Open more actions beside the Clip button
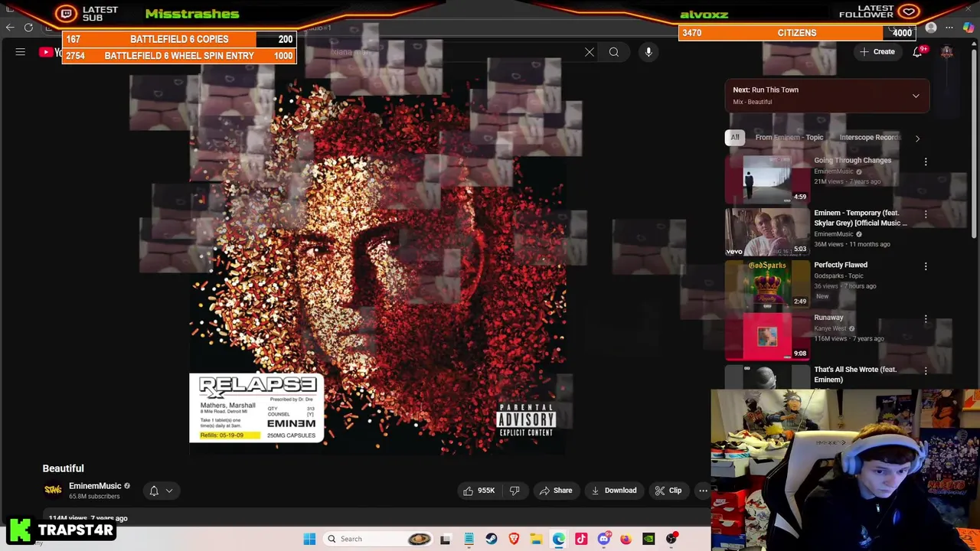980x551 pixels. [x=703, y=491]
